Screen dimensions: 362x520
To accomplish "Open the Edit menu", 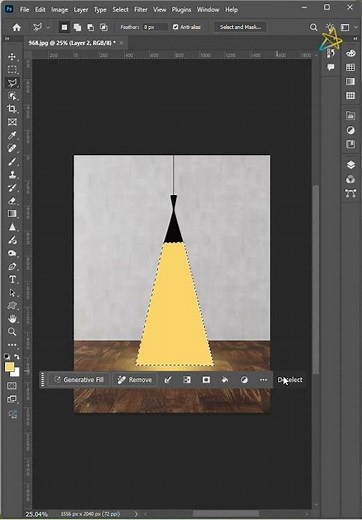I will (40, 10).
